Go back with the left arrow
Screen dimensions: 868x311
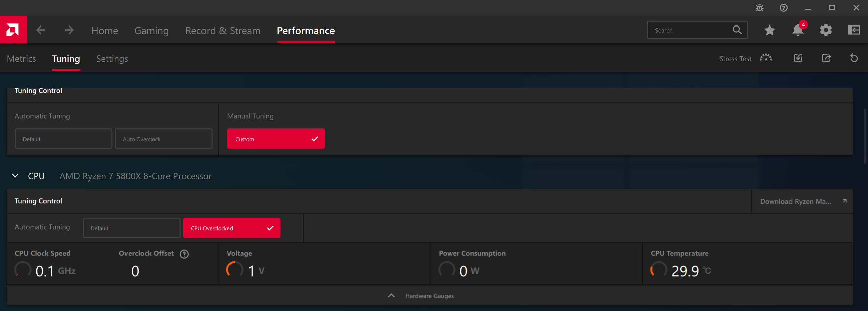coord(41,30)
